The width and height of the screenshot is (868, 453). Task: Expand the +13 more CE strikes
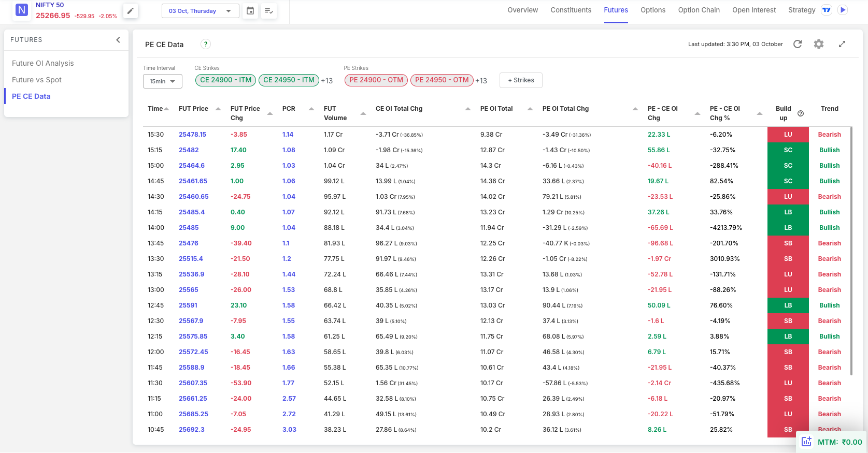[327, 81]
